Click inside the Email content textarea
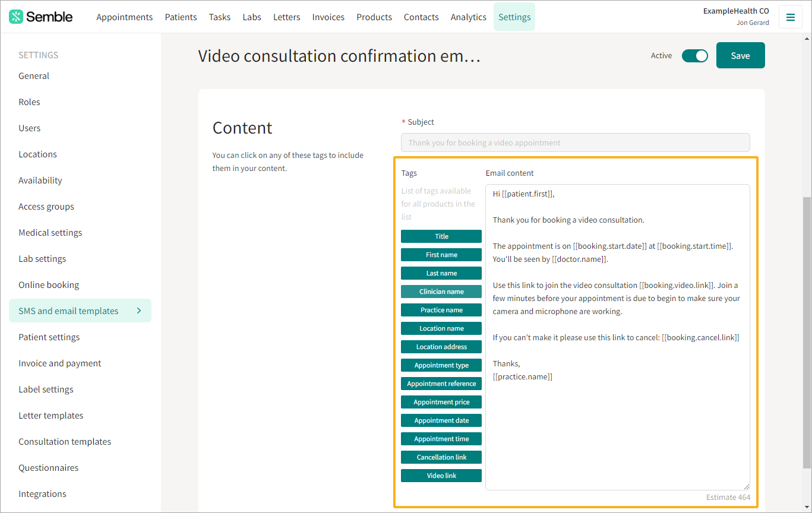This screenshot has width=812, height=513. pos(617,337)
